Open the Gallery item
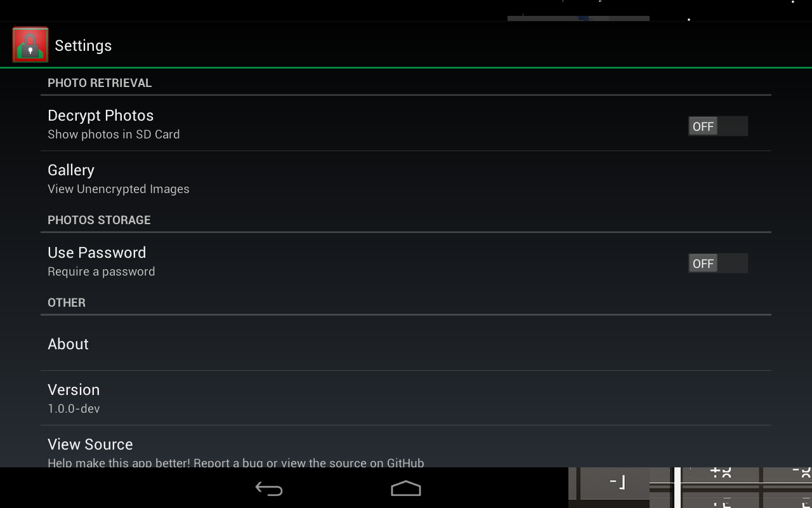Viewport: 812px width, 508px height. pos(406,178)
